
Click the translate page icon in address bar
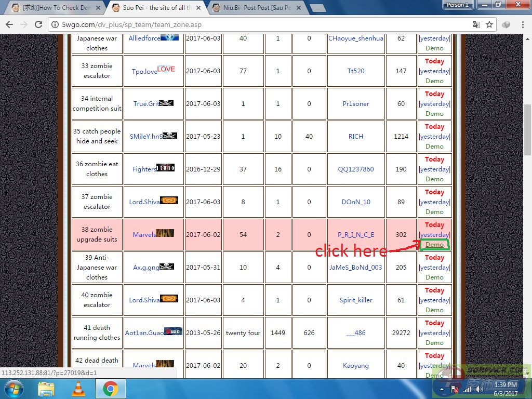[476, 24]
